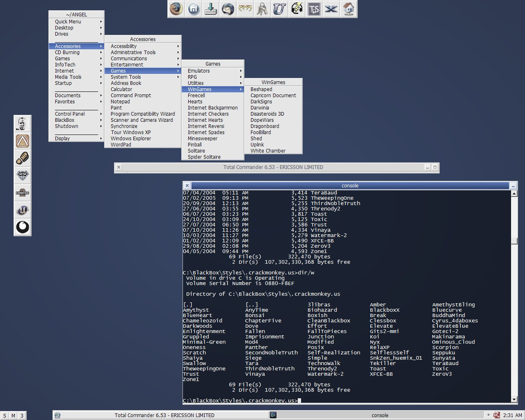
Task: Open the Battlefield game shortcut
Action: (23, 193)
